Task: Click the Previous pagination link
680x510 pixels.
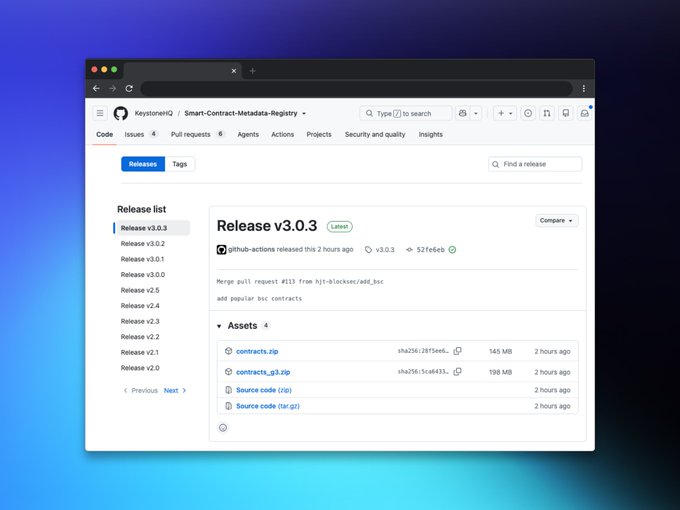Action: pyautogui.click(x=141, y=390)
